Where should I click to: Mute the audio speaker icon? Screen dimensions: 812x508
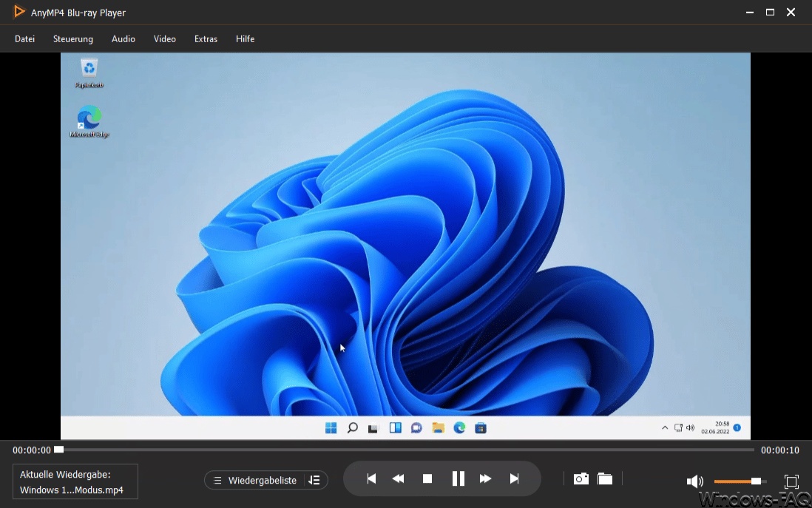click(x=695, y=481)
